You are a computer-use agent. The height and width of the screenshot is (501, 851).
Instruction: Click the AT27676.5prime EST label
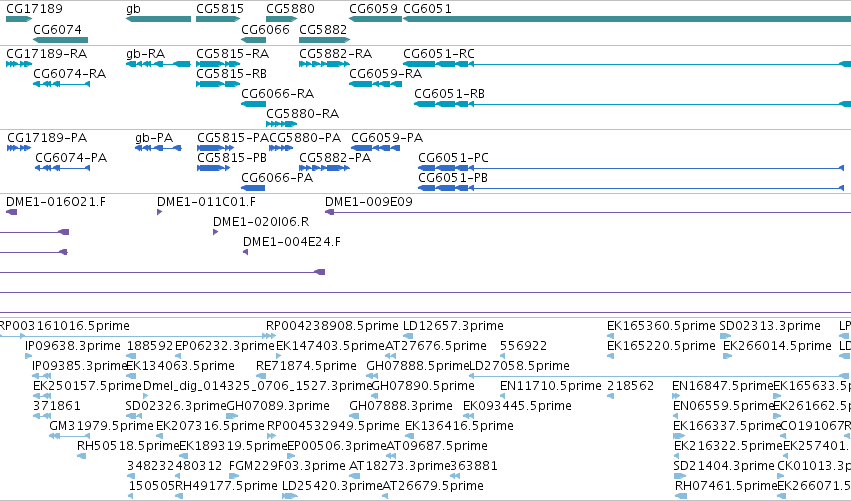point(436,346)
